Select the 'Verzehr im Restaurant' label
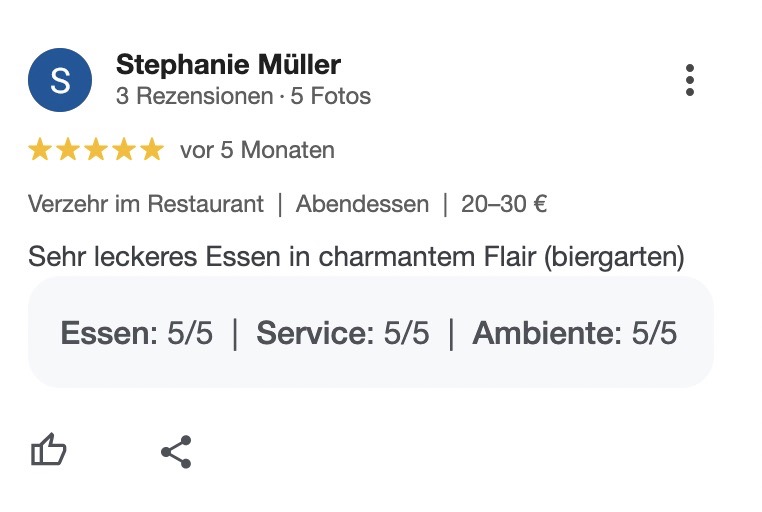Viewport: 762px width, 512px height. [146, 204]
